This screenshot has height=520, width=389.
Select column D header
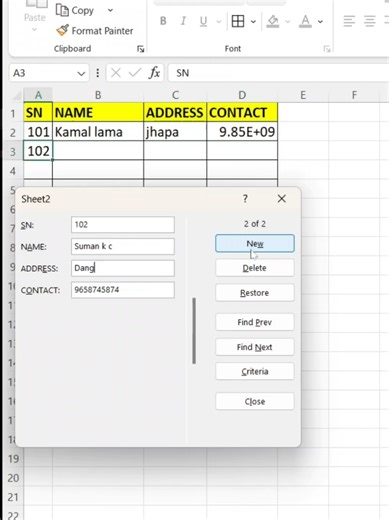(x=242, y=95)
